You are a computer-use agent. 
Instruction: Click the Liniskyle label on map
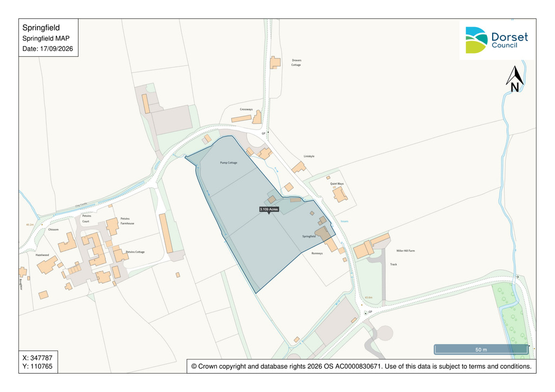tap(309, 156)
